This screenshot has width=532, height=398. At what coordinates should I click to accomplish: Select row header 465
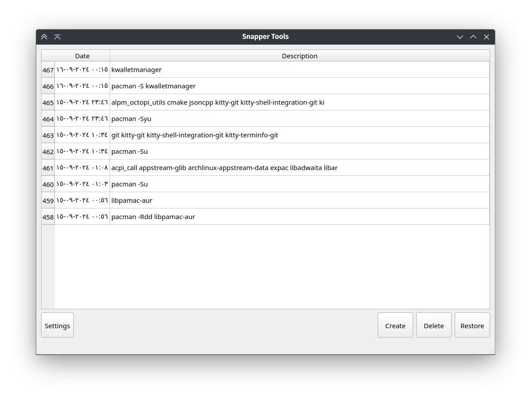click(48, 102)
